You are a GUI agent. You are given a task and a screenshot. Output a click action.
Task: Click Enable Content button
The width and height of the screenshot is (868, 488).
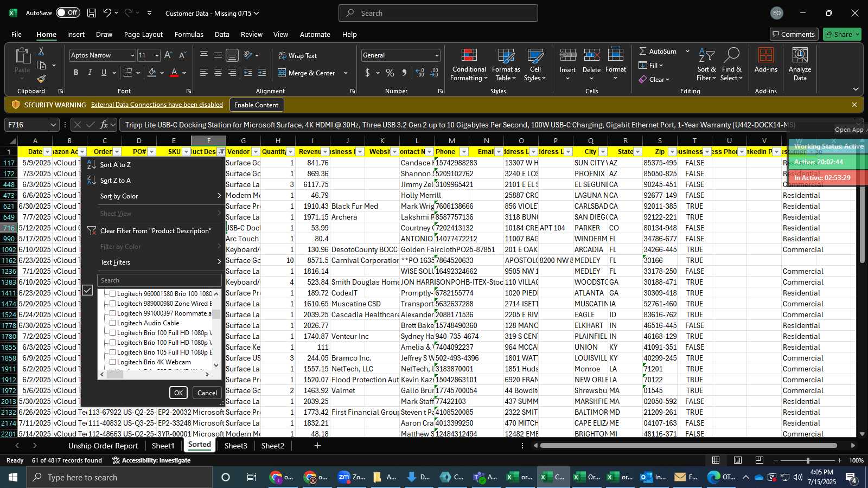click(x=256, y=105)
